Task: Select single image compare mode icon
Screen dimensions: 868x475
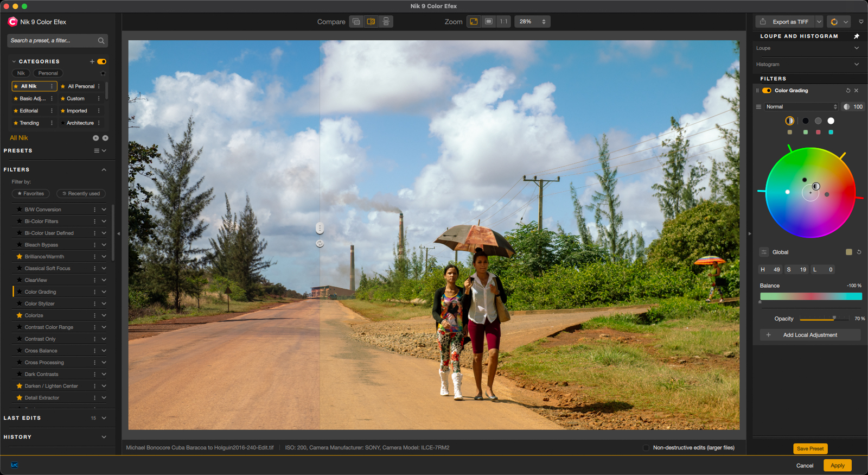Action: [356, 22]
